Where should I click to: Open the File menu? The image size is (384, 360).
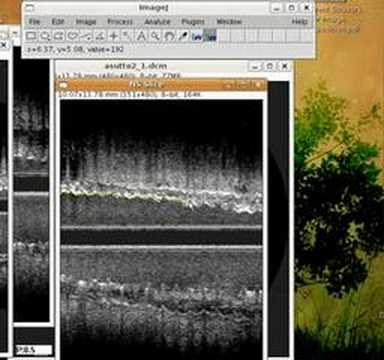tap(34, 22)
